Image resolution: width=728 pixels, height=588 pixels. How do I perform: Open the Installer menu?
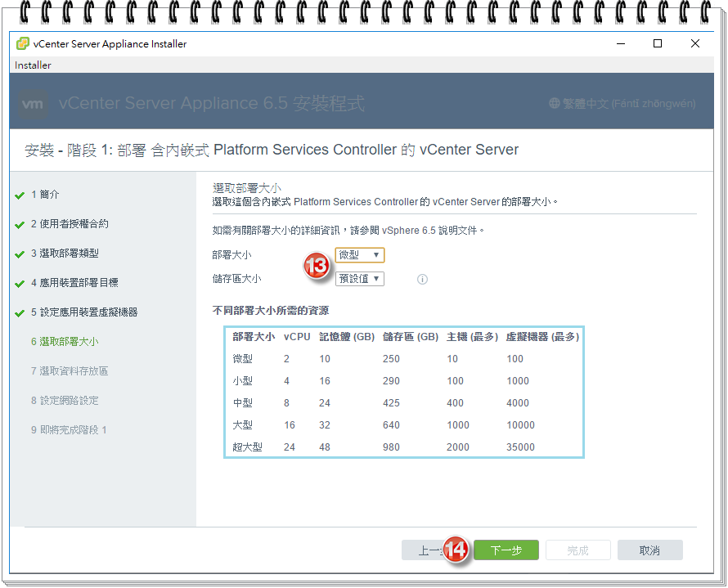33,65
